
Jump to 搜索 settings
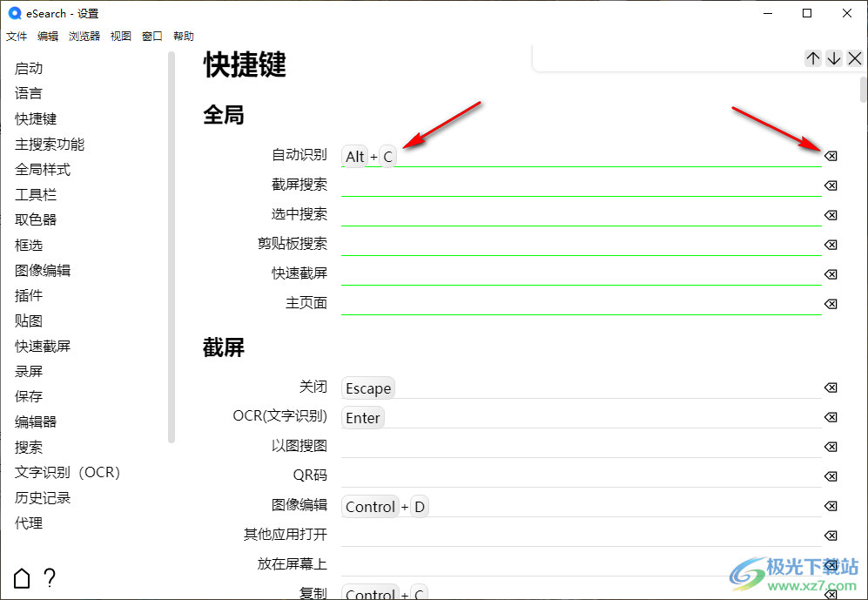tap(29, 448)
